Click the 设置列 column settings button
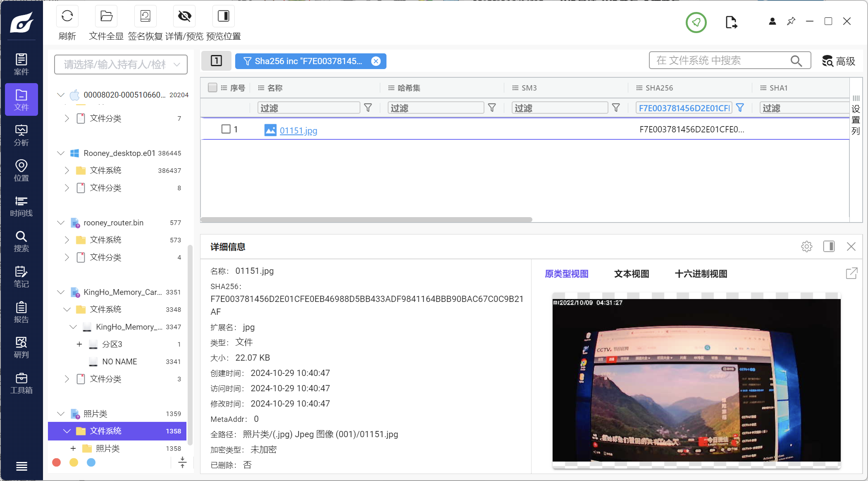Image resolution: width=868 pixels, height=481 pixels. click(x=856, y=115)
